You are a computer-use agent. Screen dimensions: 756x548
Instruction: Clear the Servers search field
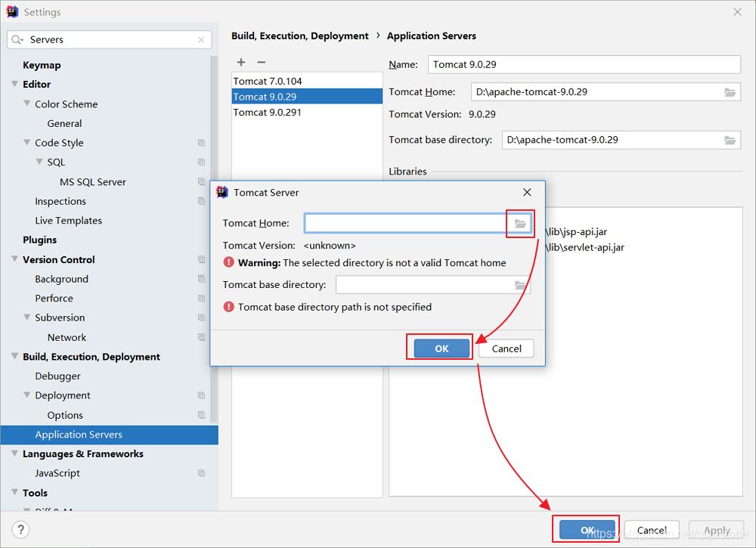click(201, 40)
